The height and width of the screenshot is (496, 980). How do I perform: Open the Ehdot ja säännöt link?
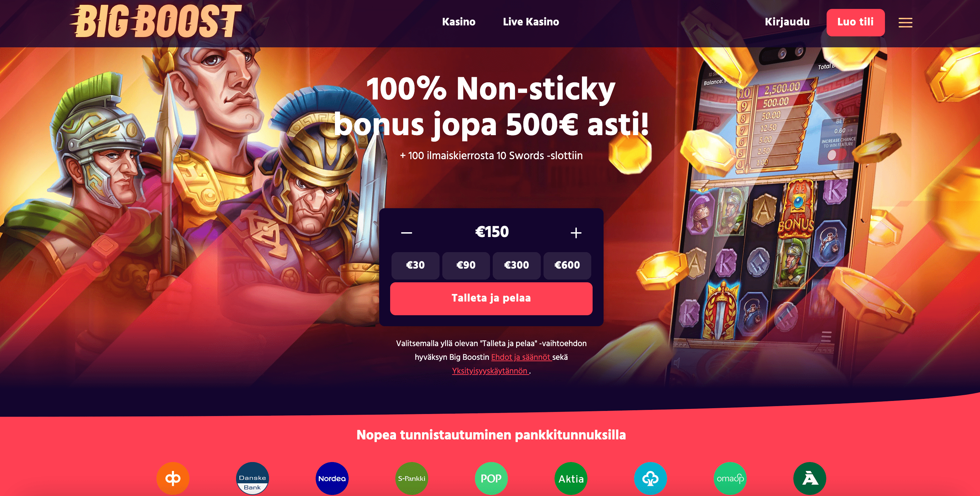pyautogui.click(x=521, y=357)
